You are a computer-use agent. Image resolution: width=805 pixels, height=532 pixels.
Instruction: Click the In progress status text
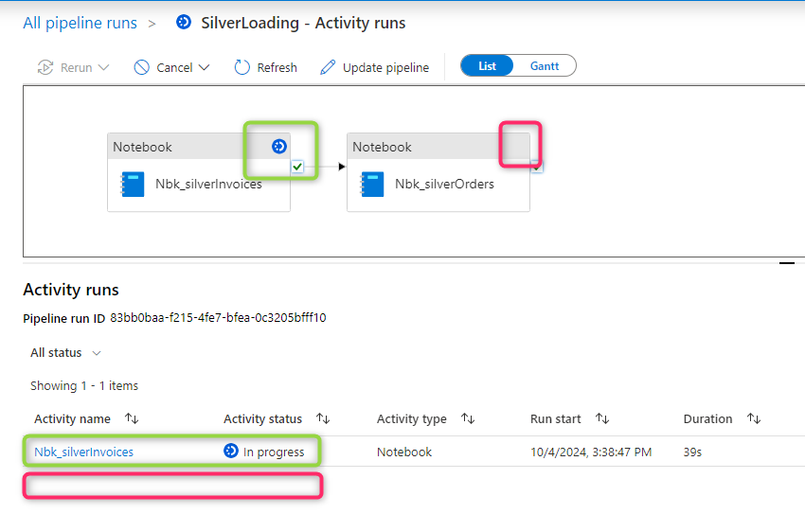(x=274, y=452)
